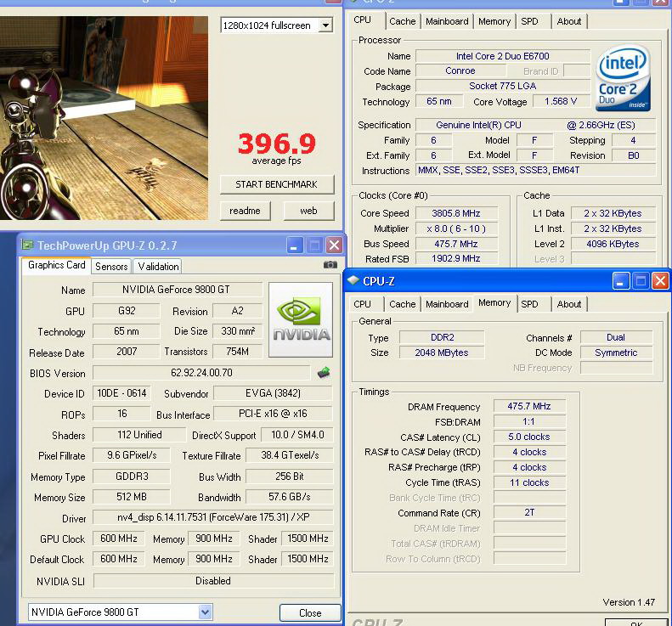
Task: Open CPU tab in lower CPU-Z window
Action: pos(362,304)
